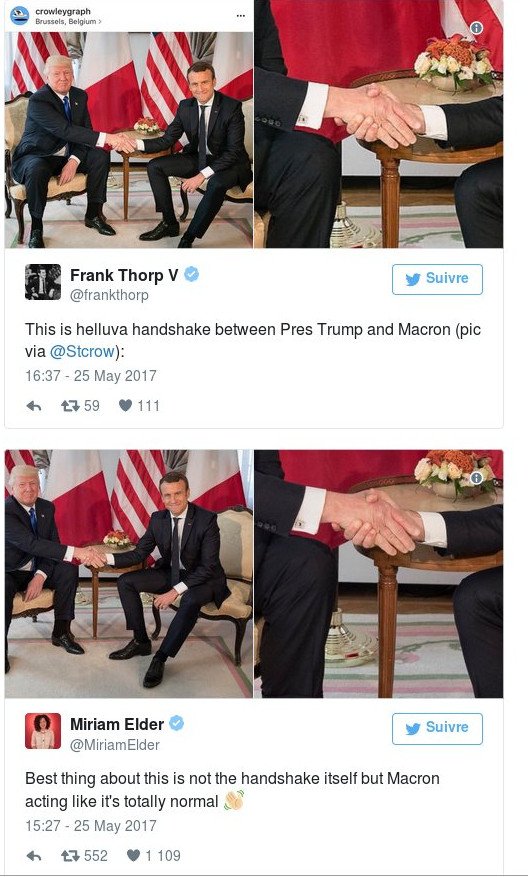Open the @frankthorp handle link
The height and width of the screenshot is (877, 528).
point(109,295)
